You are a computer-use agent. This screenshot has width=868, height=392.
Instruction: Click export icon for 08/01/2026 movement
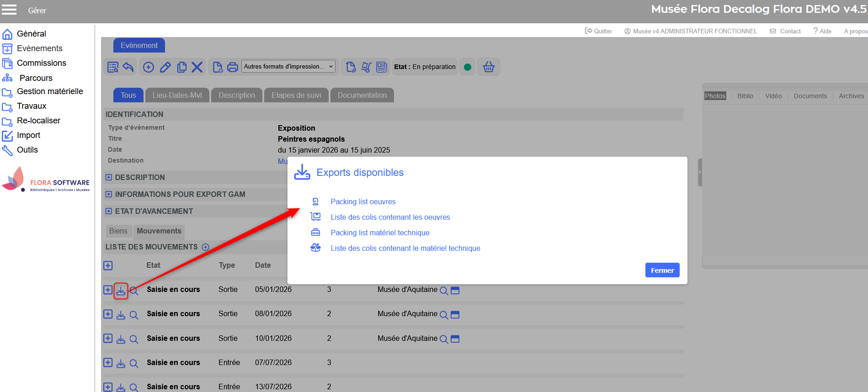pyautogui.click(x=121, y=315)
